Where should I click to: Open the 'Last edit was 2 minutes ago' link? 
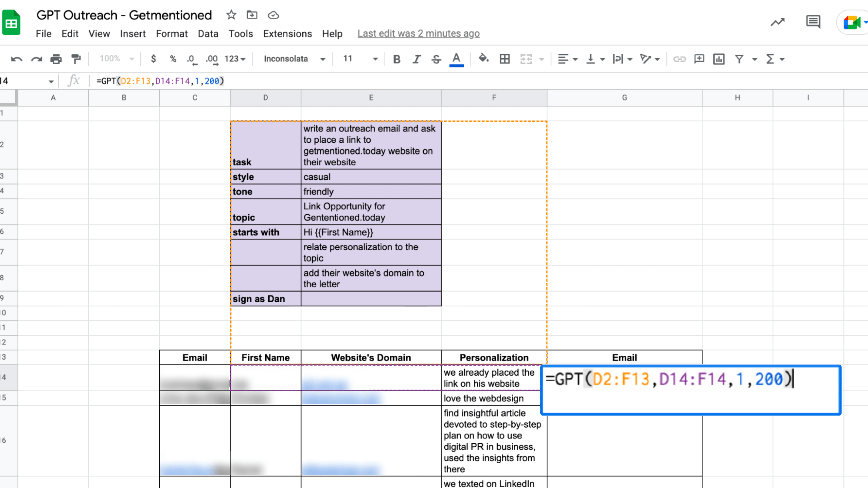click(418, 34)
